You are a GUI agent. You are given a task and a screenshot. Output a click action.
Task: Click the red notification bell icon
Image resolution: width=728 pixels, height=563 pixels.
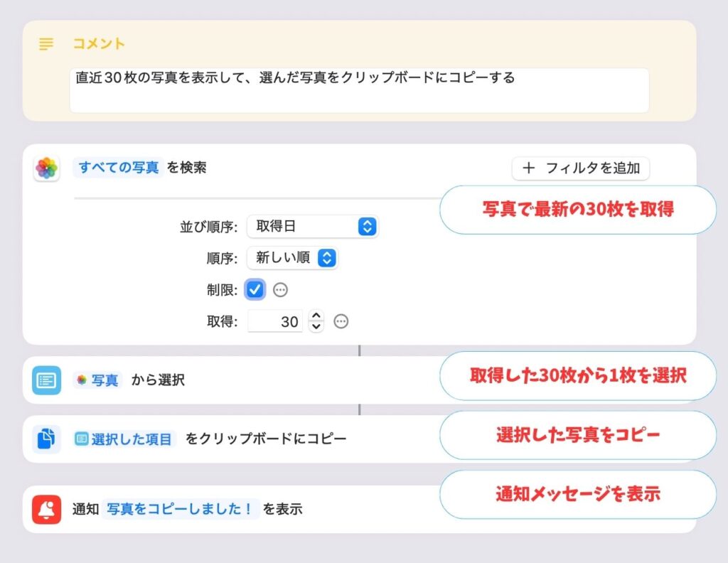pyautogui.click(x=46, y=509)
